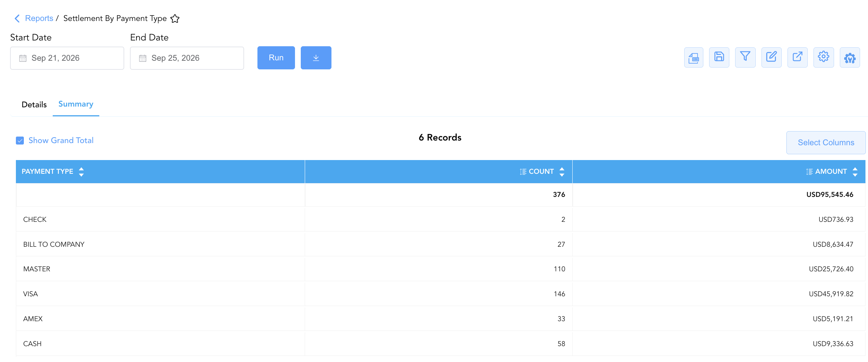Click the COUNT column aggregate icon
The height and width of the screenshot is (362, 868).
click(523, 172)
